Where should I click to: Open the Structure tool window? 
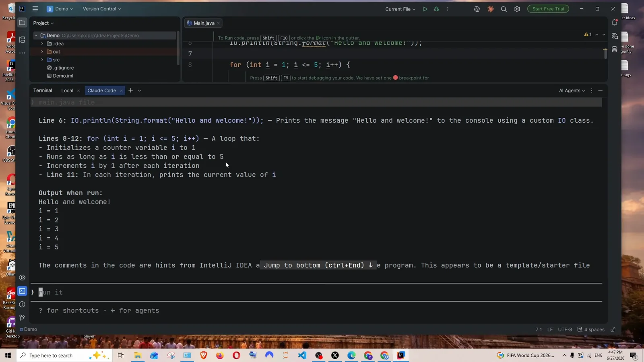[x=22, y=39]
